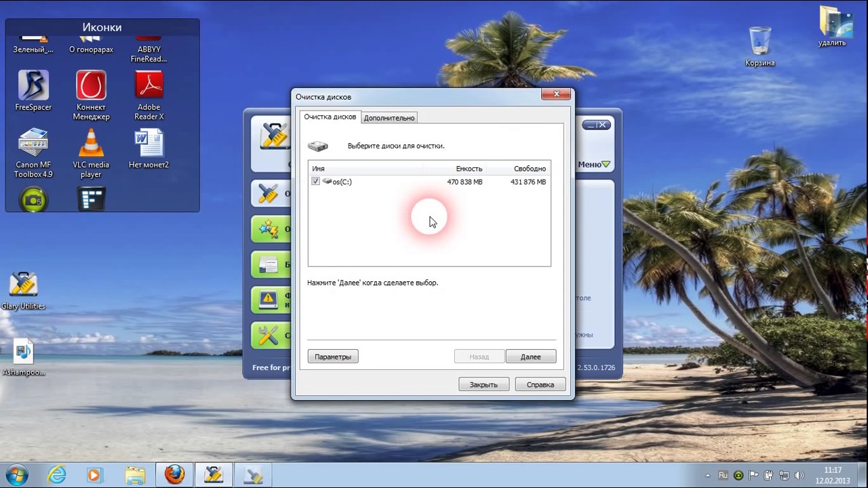Viewport: 868px width, 488px height.
Task: Click the Справка button
Action: click(540, 384)
